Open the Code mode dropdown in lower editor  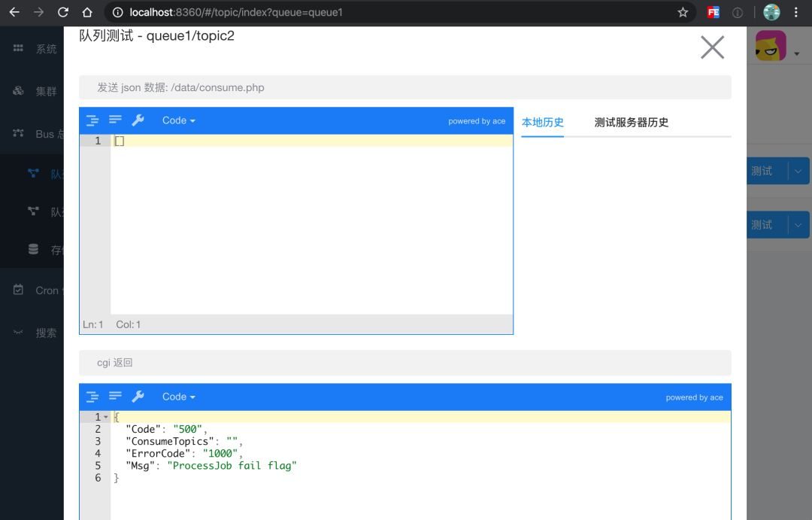pyautogui.click(x=179, y=397)
